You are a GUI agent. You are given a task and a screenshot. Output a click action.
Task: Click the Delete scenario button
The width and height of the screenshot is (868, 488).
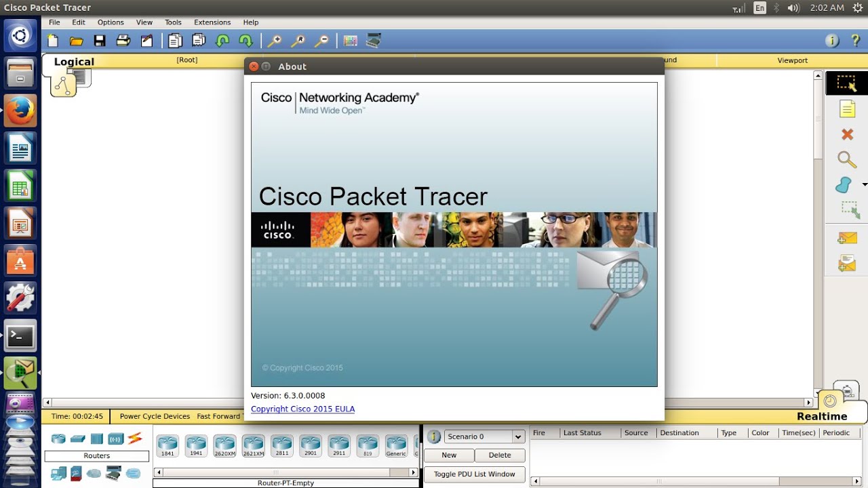click(500, 455)
